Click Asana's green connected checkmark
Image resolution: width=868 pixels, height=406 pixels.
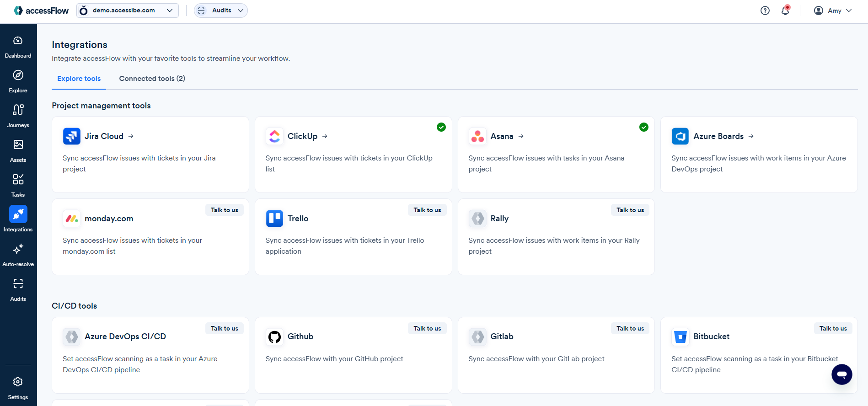click(644, 127)
